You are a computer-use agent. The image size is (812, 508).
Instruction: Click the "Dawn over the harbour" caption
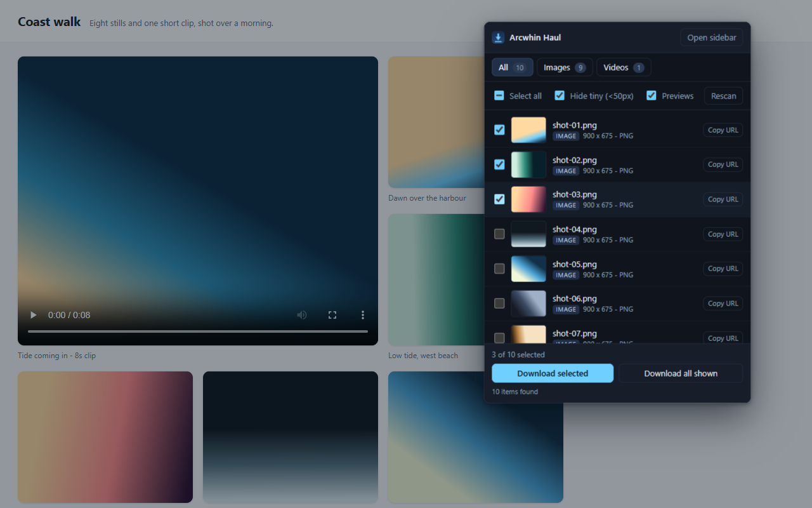pos(427,198)
